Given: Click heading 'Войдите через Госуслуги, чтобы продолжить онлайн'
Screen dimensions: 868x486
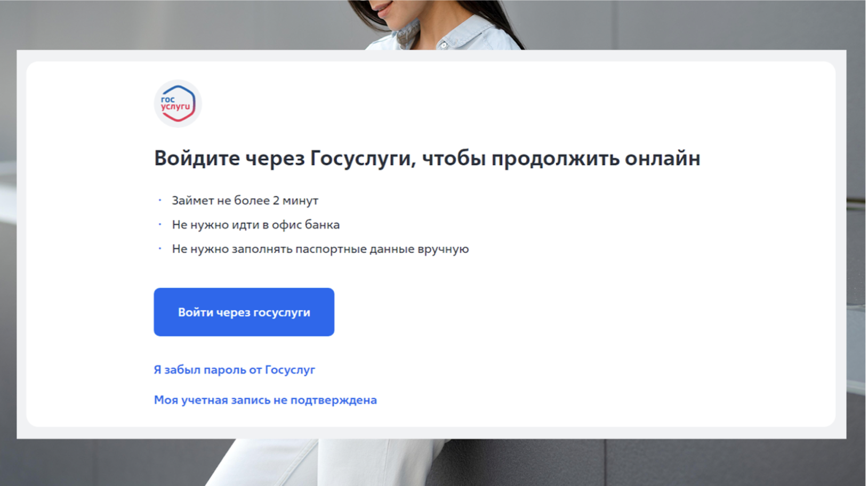Looking at the screenshot, I should coord(427,158).
